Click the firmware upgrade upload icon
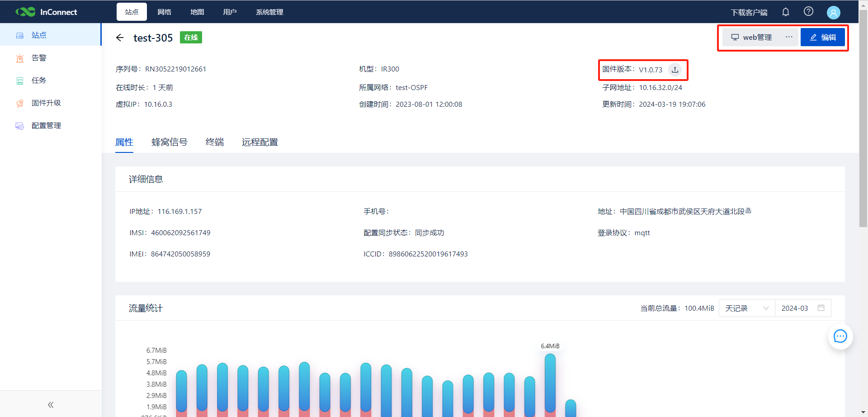868x417 pixels. [x=675, y=70]
